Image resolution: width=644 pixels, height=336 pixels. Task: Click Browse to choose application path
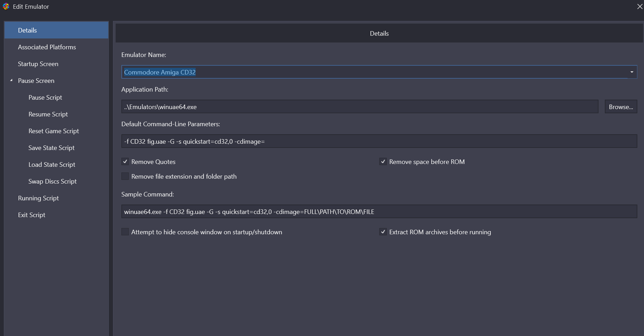(x=621, y=107)
